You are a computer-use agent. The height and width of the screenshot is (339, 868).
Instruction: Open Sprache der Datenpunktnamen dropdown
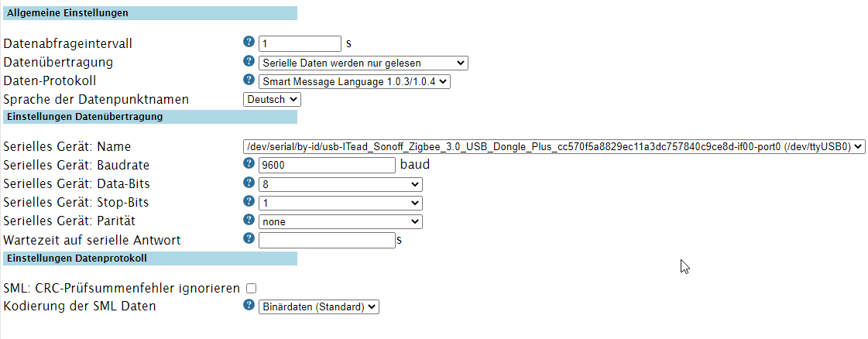tap(272, 100)
